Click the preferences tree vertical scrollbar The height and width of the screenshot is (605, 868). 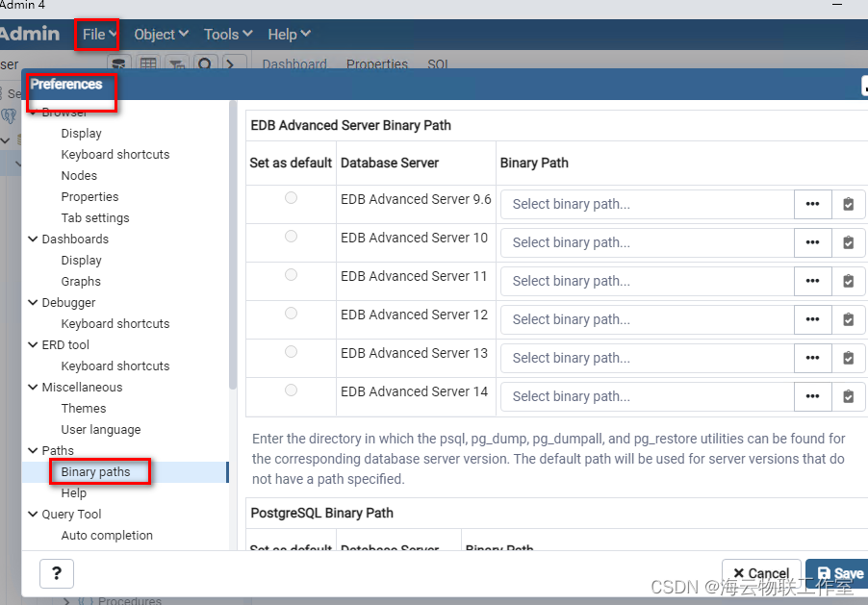(x=233, y=246)
